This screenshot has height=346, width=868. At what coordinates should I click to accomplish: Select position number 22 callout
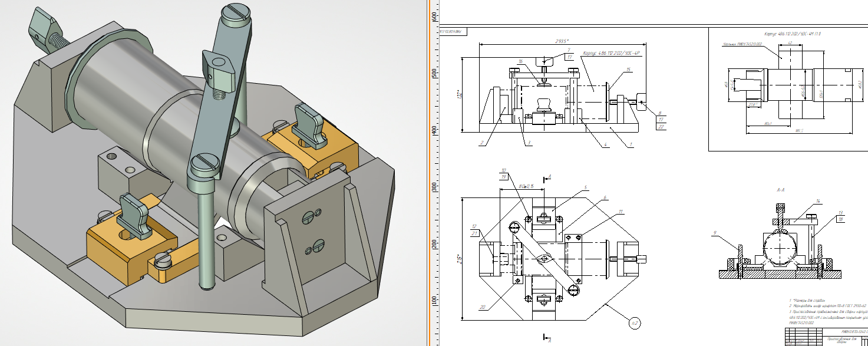tap(661, 127)
